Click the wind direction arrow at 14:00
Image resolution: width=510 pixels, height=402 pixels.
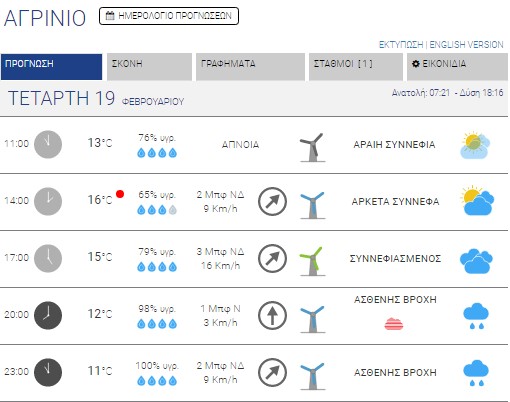click(x=272, y=201)
